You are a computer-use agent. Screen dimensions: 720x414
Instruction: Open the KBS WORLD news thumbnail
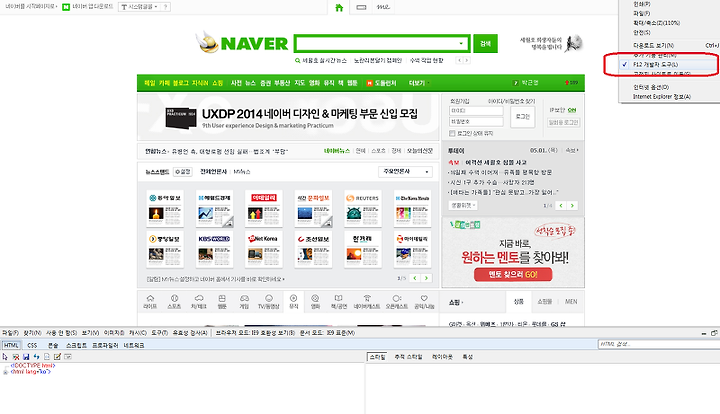tap(214, 250)
